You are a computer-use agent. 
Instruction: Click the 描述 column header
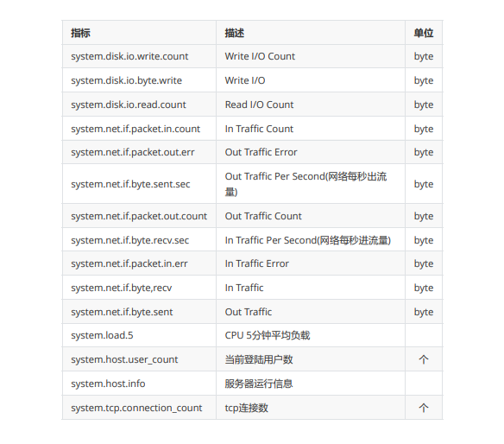[235, 33]
